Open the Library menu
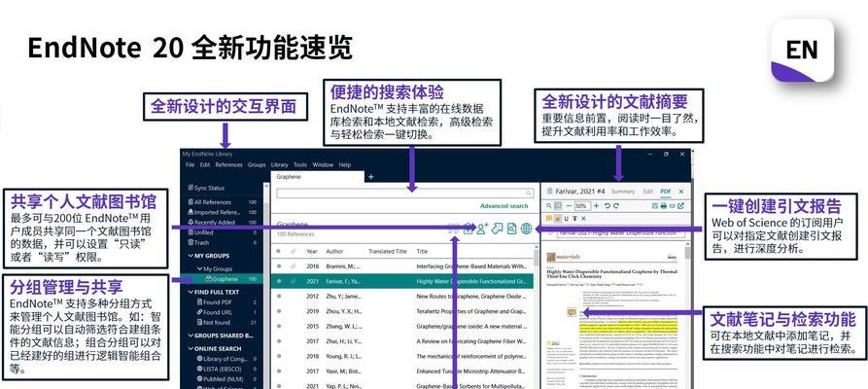 coord(279,164)
